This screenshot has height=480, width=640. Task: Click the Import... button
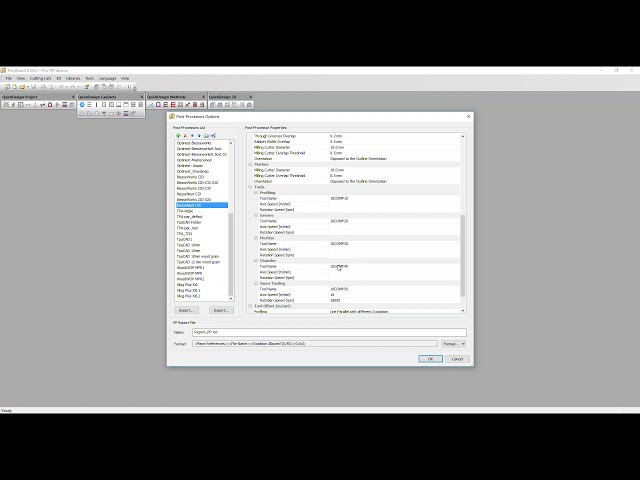[x=187, y=310]
